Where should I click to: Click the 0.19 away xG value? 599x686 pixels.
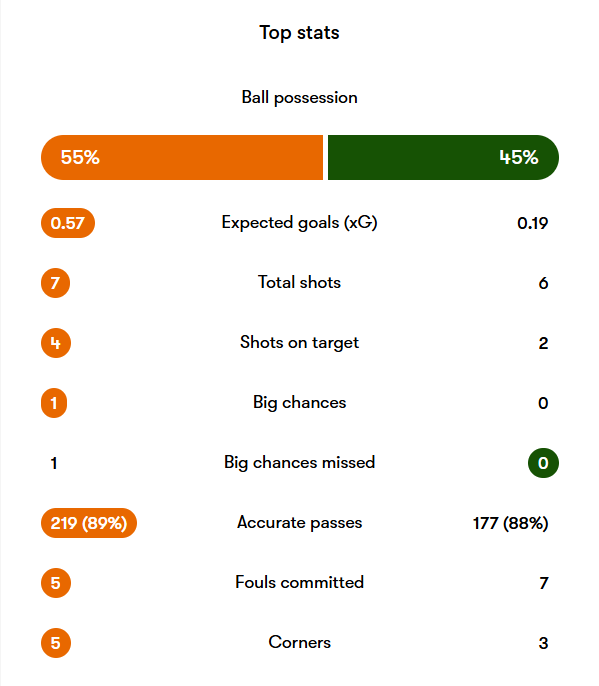coord(532,224)
